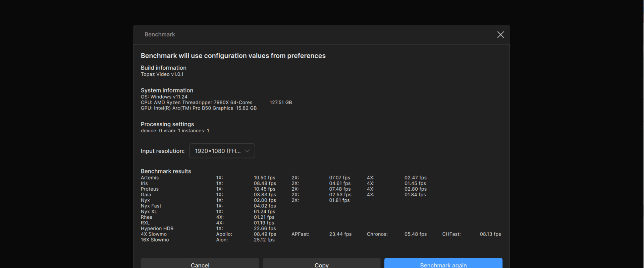Select the Topaz Video v1.0.1 build text

(162, 74)
